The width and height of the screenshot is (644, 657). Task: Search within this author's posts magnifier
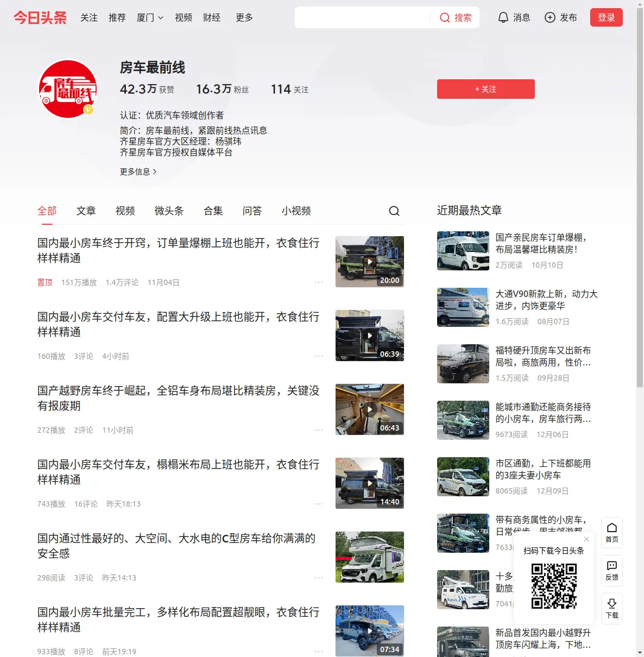[394, 211]
